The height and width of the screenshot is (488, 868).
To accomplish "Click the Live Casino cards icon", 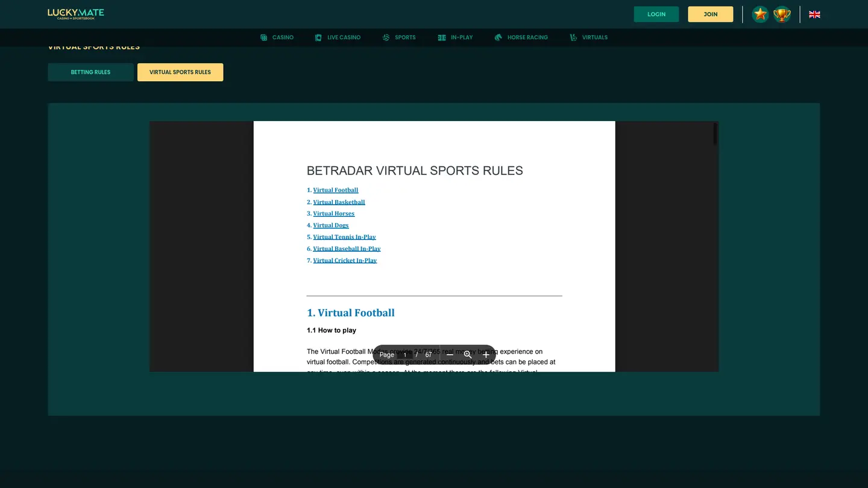I will 318,37.
